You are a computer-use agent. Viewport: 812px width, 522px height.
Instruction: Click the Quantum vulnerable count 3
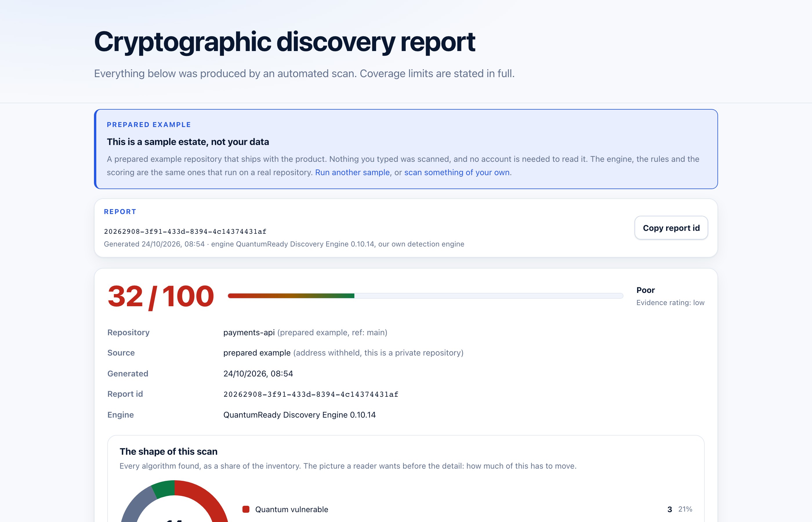[670, 509]
